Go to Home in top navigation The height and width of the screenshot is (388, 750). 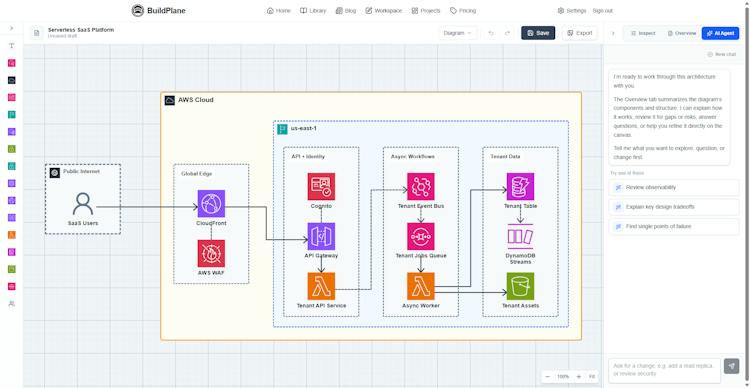tap(278, 11)
